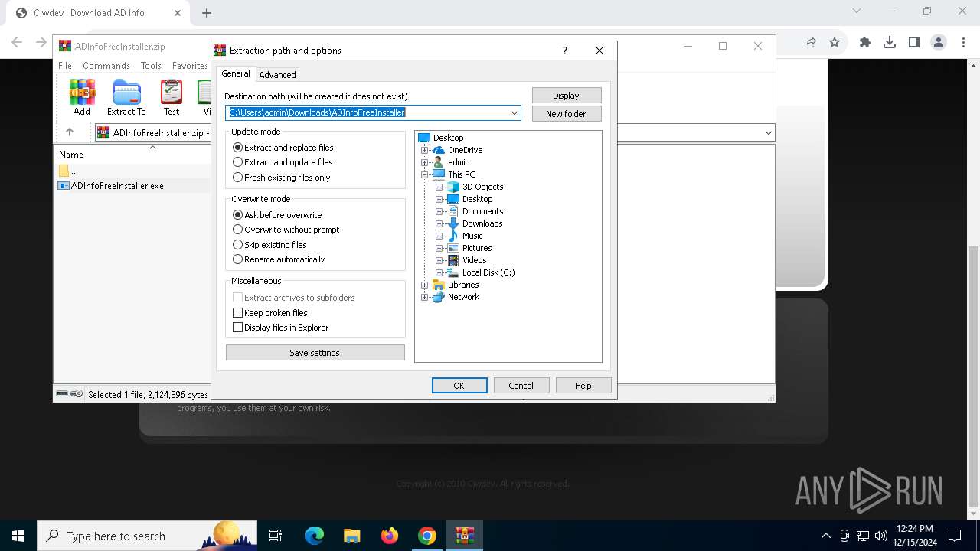Select Ask before overwrite option
This screenshot has width=980, height=551.
click(x=277, y=215)
